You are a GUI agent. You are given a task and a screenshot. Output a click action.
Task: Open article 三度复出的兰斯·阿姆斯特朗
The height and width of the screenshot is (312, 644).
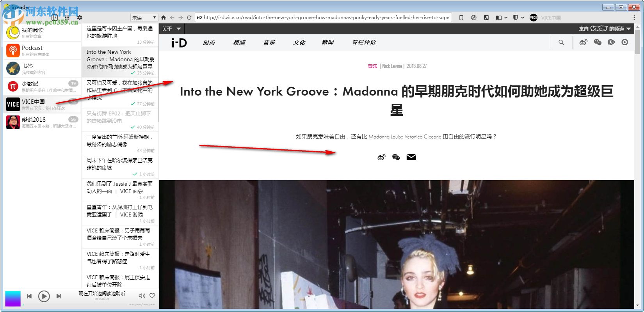click(120, 144)
